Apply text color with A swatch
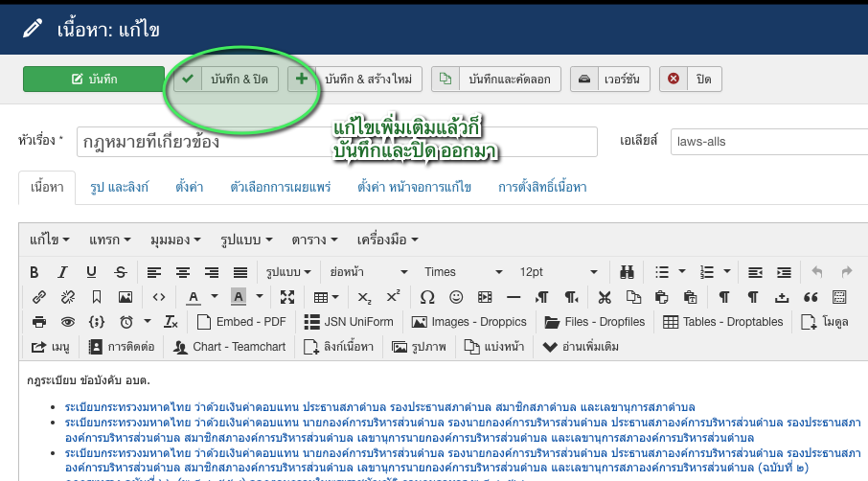Screen dimensions: 868x481 (x=194, y=297)
